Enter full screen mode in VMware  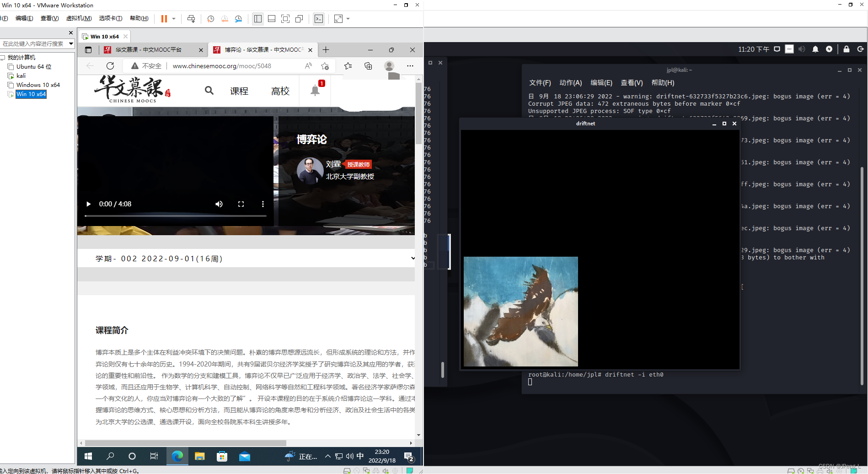(285, 19)
